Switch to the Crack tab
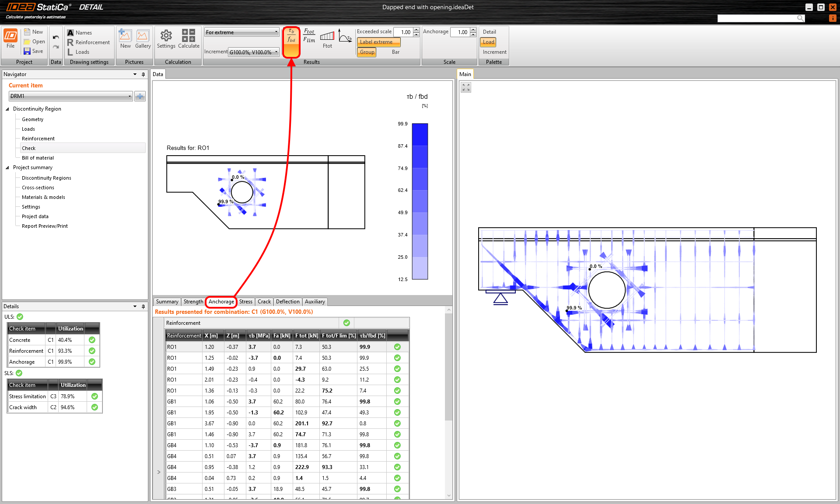Image resolution: width=840 pixels, height=504 pixels. coord(264,302)
